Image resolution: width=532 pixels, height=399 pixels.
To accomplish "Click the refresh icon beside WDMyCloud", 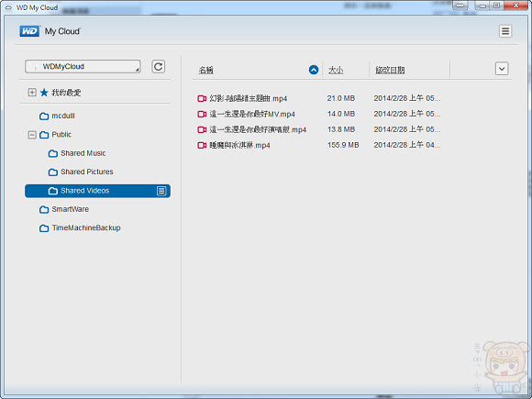I will click(158, 66).
